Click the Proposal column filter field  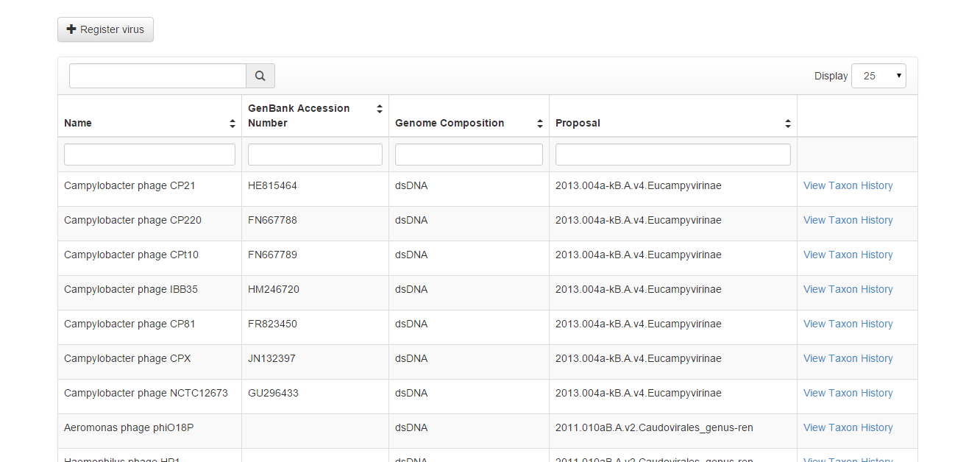click(x=672, y=154)
